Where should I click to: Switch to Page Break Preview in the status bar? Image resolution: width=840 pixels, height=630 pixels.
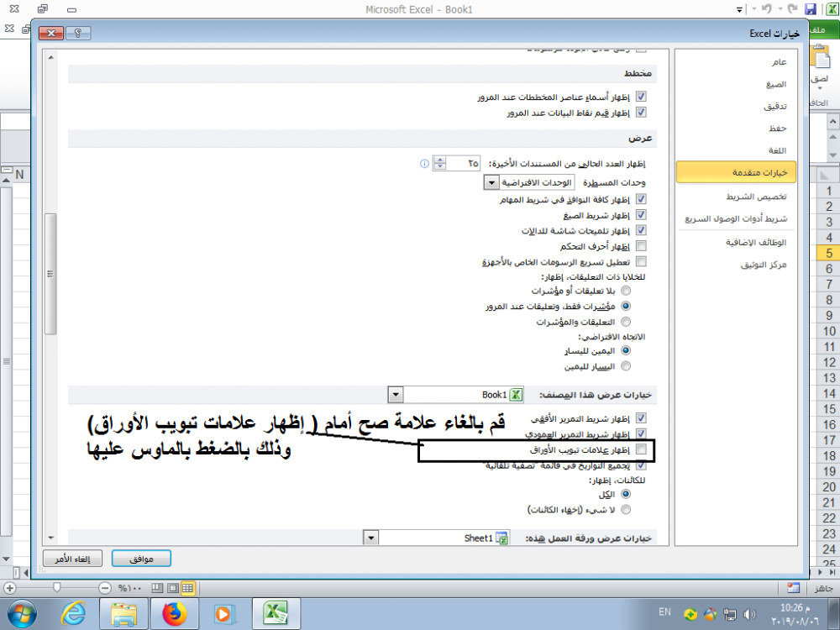click(x=157, y=588)
